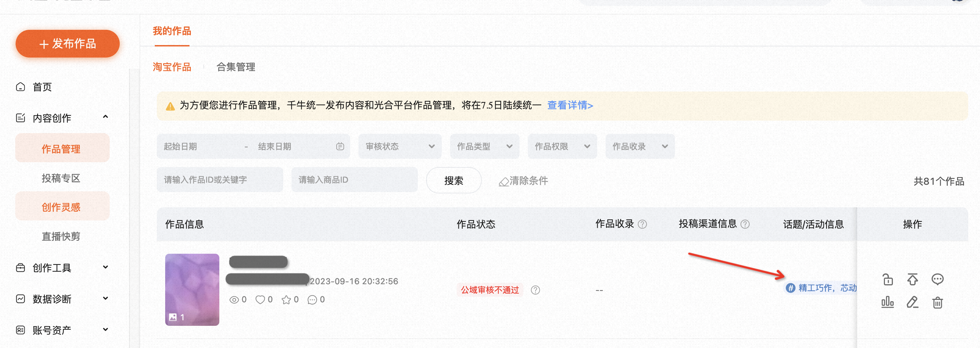Click the help icon beside 投稿渠道信息
The image size is (980, 348).
pyautogui.click(x=745, y=225)
